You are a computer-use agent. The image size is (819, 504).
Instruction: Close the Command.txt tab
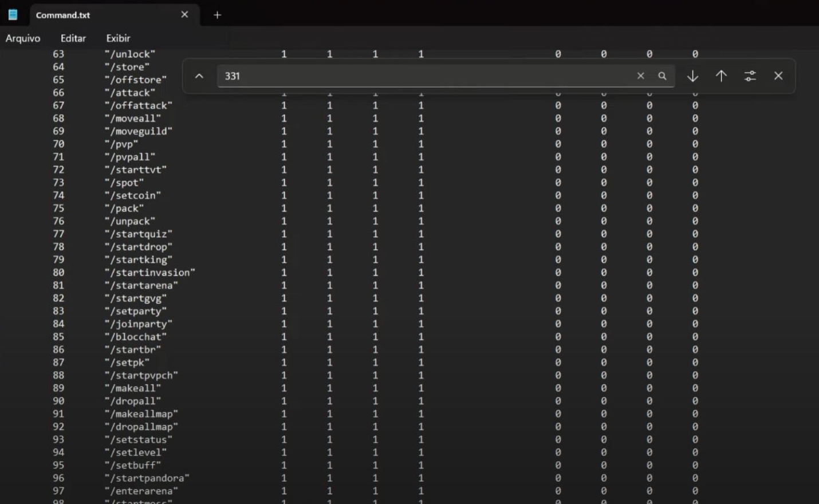184,15
